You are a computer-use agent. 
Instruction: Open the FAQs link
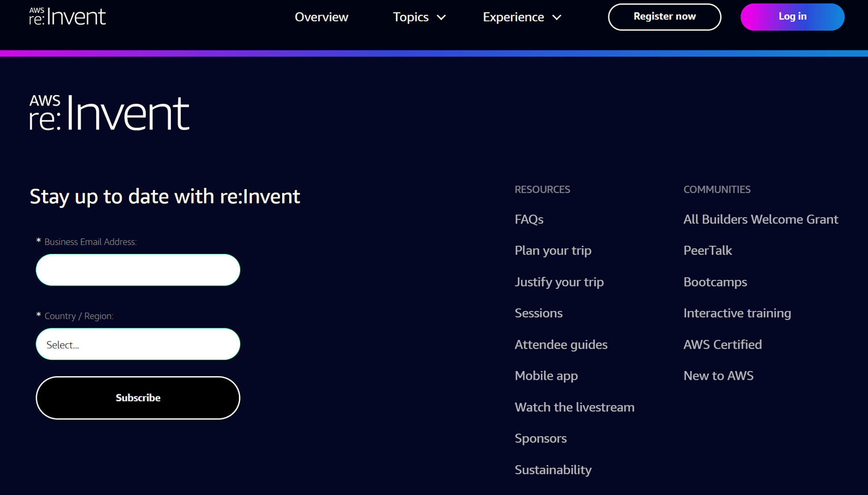529,220
